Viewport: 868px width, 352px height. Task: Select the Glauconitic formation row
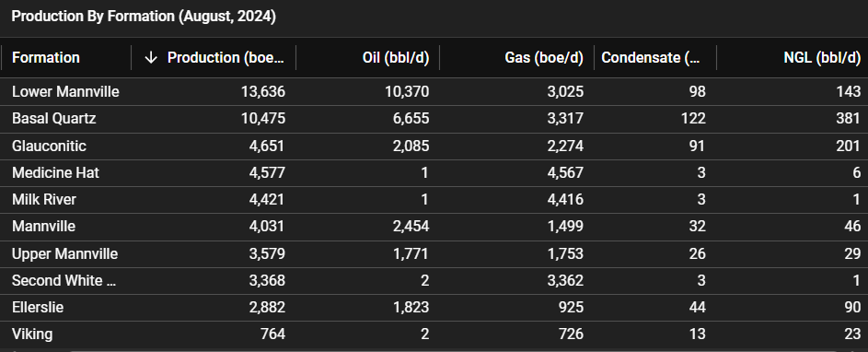(434, 146)
